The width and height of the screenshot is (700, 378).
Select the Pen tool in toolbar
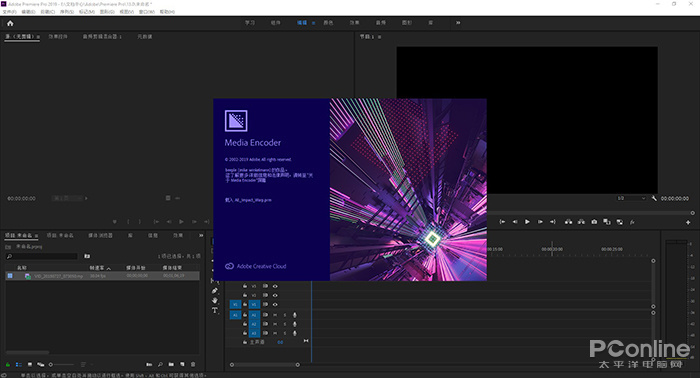point(215,291)
